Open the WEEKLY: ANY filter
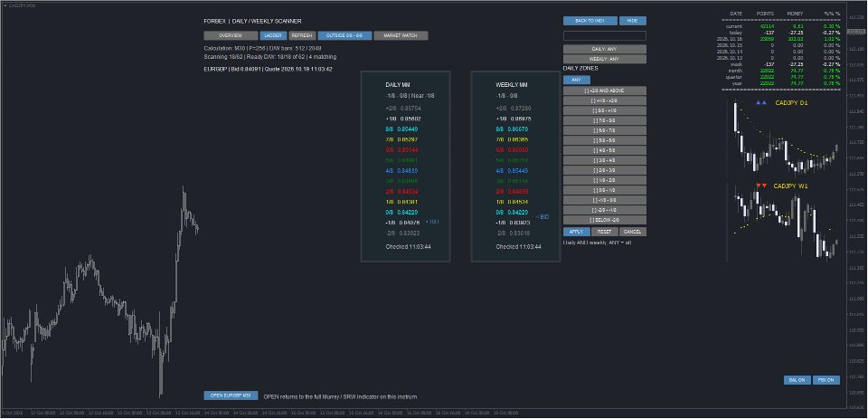This screenshot has width=868, height=419. coord(605,59)
